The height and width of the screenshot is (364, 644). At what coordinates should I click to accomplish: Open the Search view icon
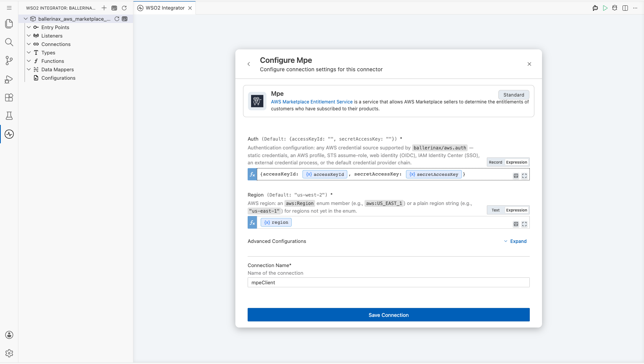pyautogui.click(x=9, y=42)
